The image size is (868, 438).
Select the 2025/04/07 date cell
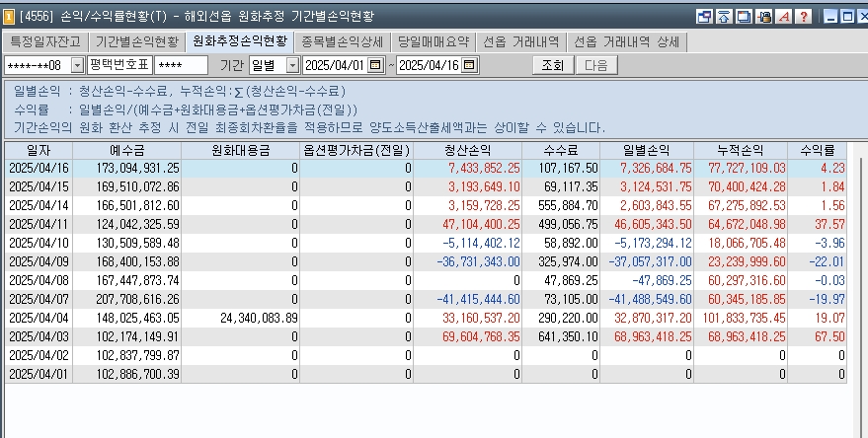(39, 299)
